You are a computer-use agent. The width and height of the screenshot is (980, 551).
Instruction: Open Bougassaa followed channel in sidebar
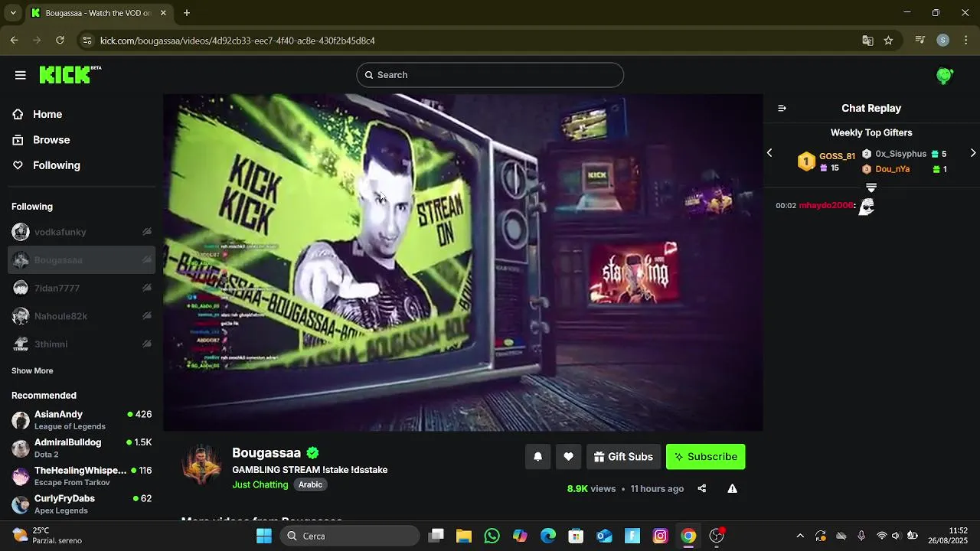pyautogui.click(x=81, y=260)
